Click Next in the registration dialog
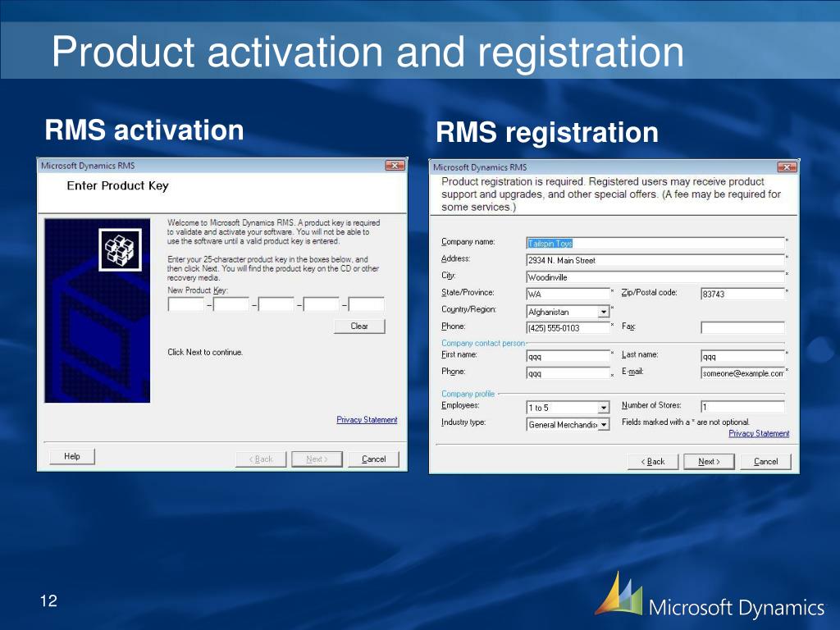This screenshot has height=630, width=840. click(709, 462)
